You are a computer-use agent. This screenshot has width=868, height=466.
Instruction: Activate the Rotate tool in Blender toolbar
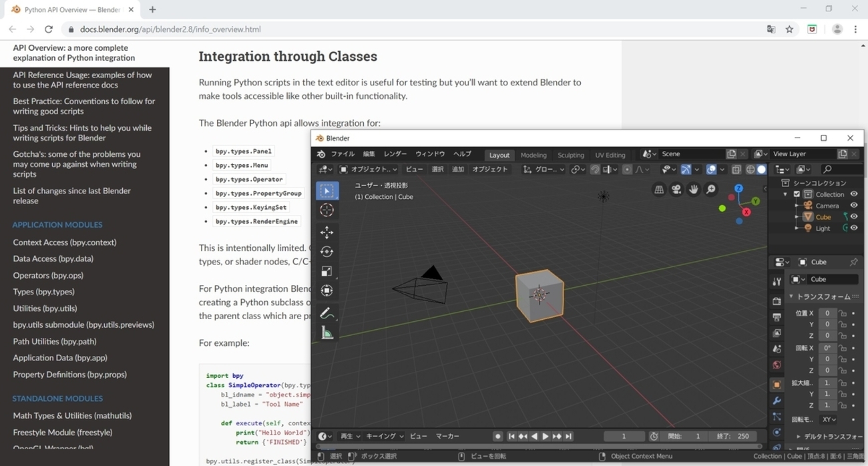(327, 252)
